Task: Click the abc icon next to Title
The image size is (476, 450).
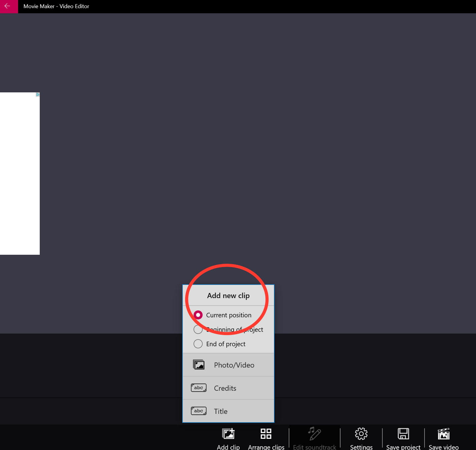Action: click(199, 411)
